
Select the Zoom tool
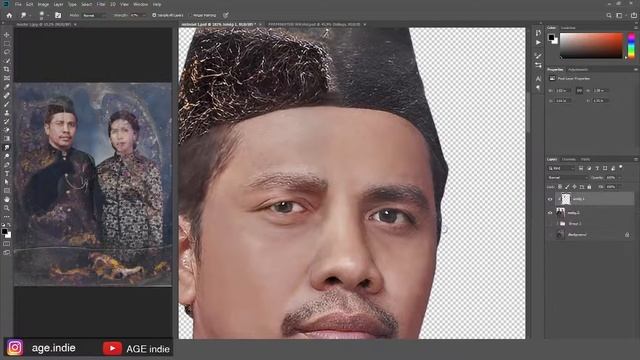click(7, 208)
